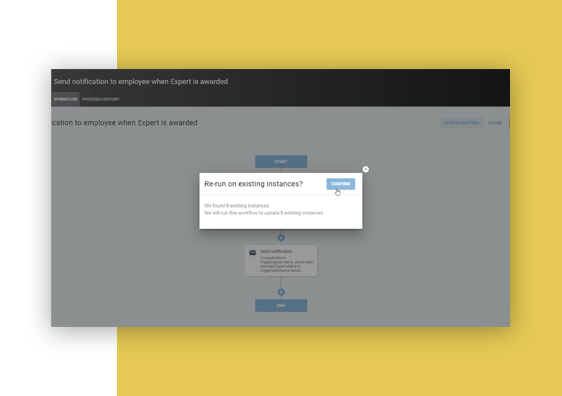Open the Process History tab
The height and width of the screenshot is (396, 562).
[x=101, y=99]
